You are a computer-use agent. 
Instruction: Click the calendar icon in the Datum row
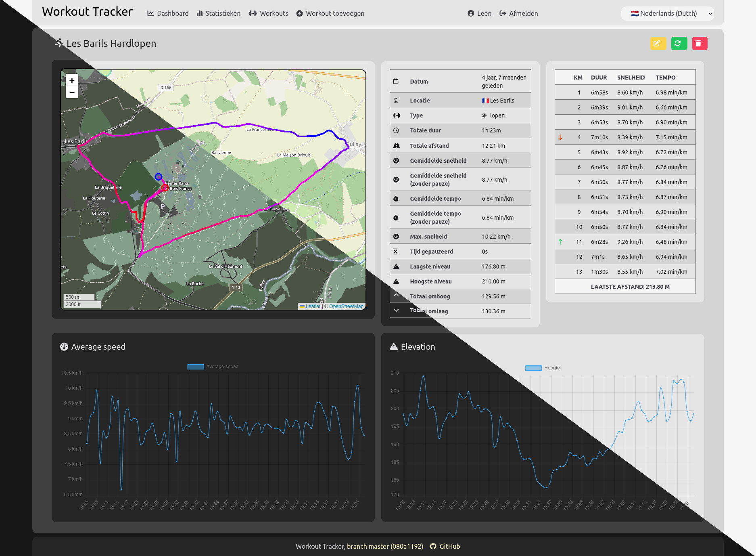pyautogui.click(x=396, y=81)
